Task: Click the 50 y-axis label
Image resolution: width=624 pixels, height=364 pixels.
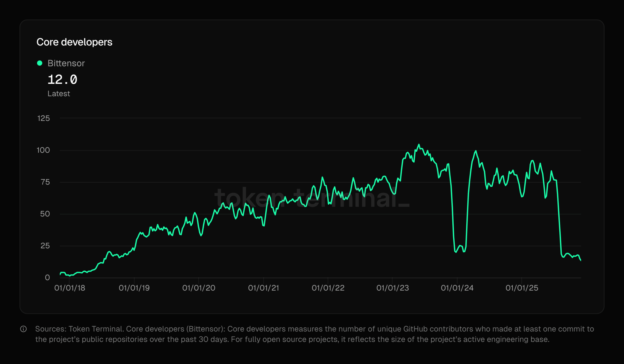Action: (x=45, y=214)
